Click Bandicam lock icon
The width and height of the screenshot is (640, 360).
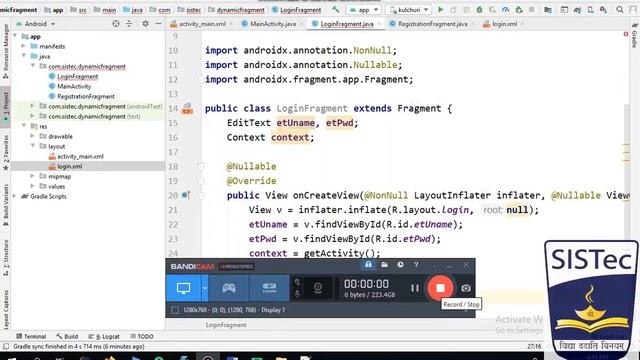368,265
